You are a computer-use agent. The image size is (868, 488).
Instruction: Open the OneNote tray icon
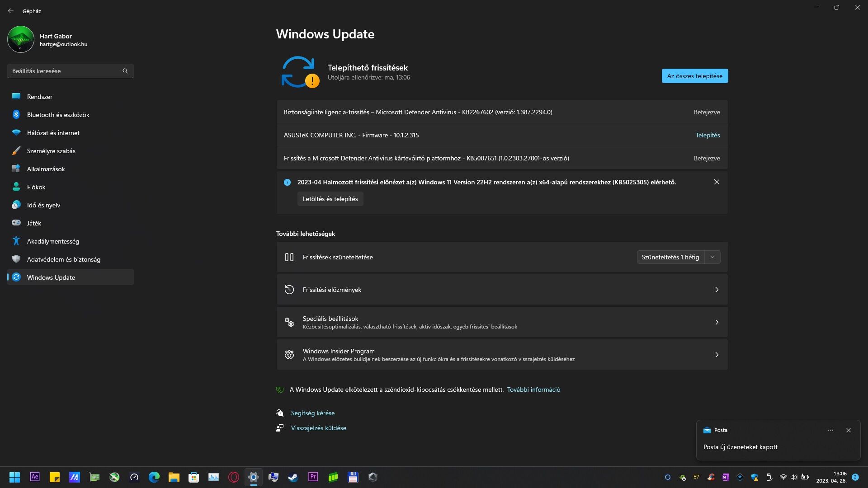[x=726, y=477]
